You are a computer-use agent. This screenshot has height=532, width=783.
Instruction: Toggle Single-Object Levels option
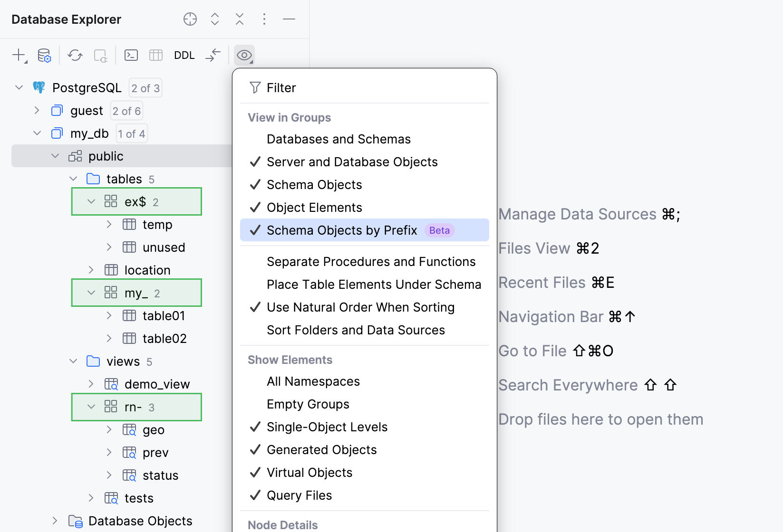tap(365, 427)
